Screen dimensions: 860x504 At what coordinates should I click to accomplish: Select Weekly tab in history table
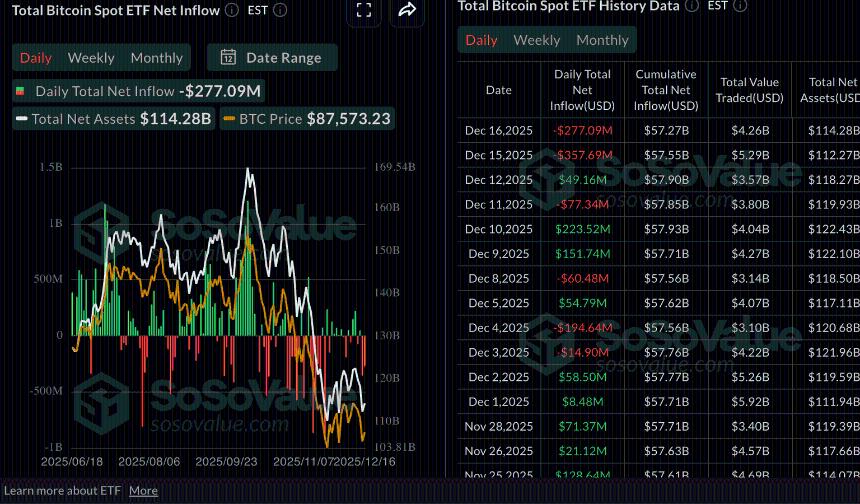point(536,40)
